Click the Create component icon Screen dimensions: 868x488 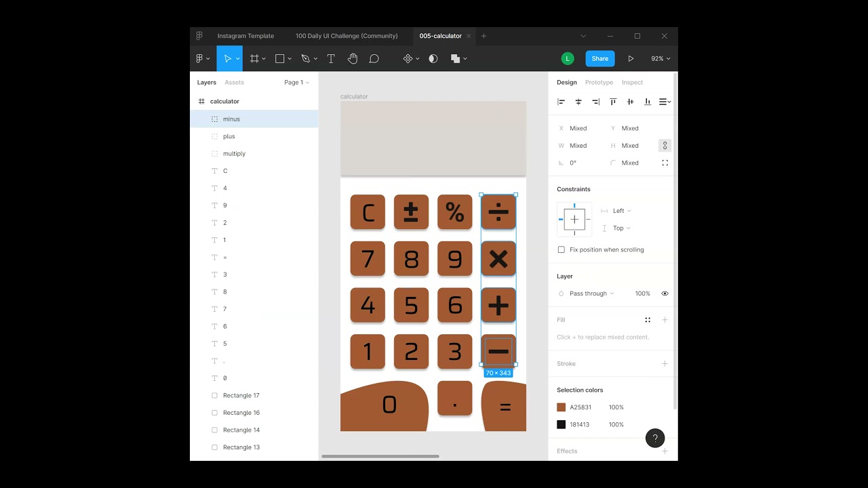[x=408, y=59]
